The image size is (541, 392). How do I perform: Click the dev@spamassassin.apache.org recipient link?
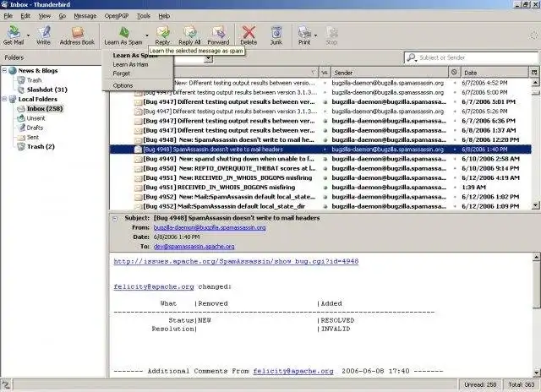194,247
